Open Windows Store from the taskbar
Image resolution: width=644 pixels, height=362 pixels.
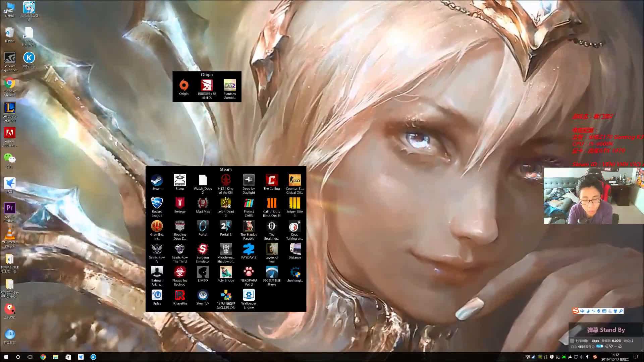tap(68, 357)
